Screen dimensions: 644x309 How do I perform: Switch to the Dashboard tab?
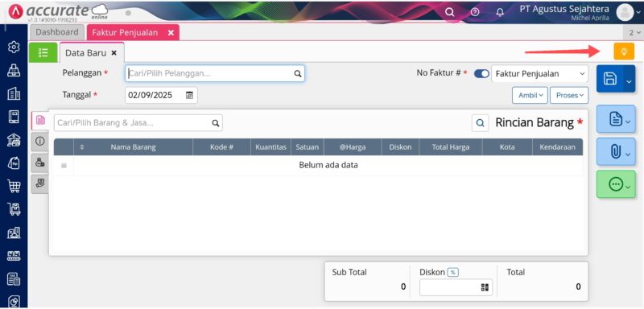56,32
